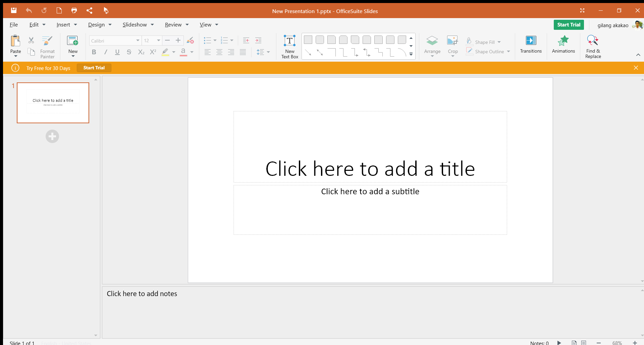Open the File menu
The image size is (644, 345).
tap(14, 24)
